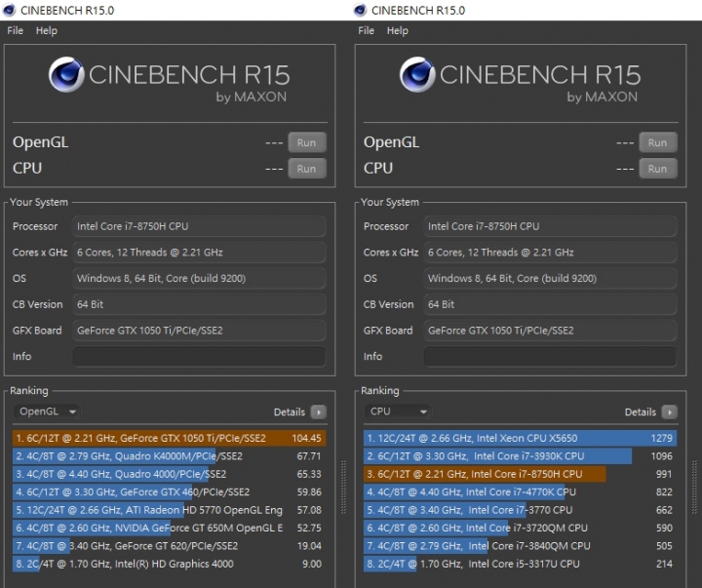Select the NVIDIA GeForce GT 650M row

click(170, 528)
